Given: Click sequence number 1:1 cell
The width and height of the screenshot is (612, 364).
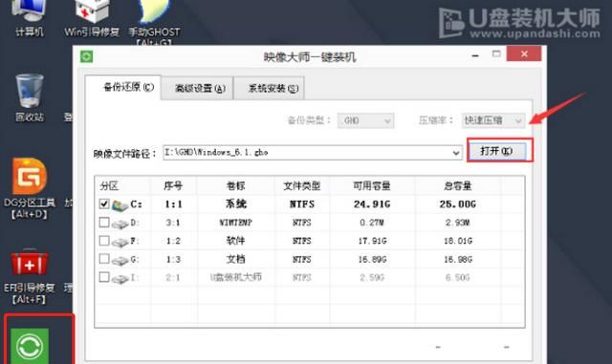Looking at the screenshot, I should point(173,204).
